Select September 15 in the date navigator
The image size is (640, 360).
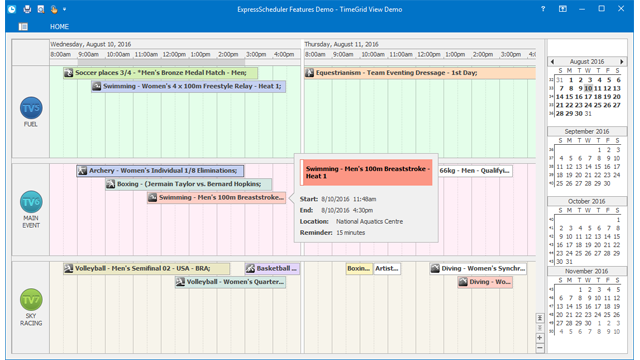[598, 167]
